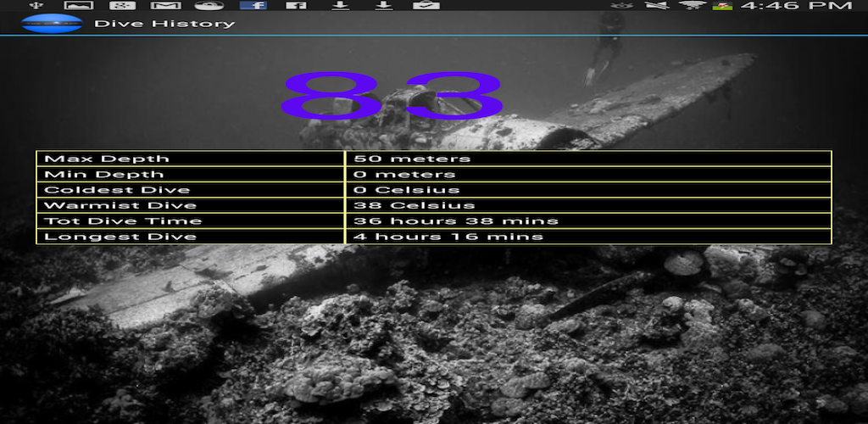The height and width of the screenshot is (424, 868).
Task: Open the second download notification icon
Action: pyautogui.click(x=383, y=5)
